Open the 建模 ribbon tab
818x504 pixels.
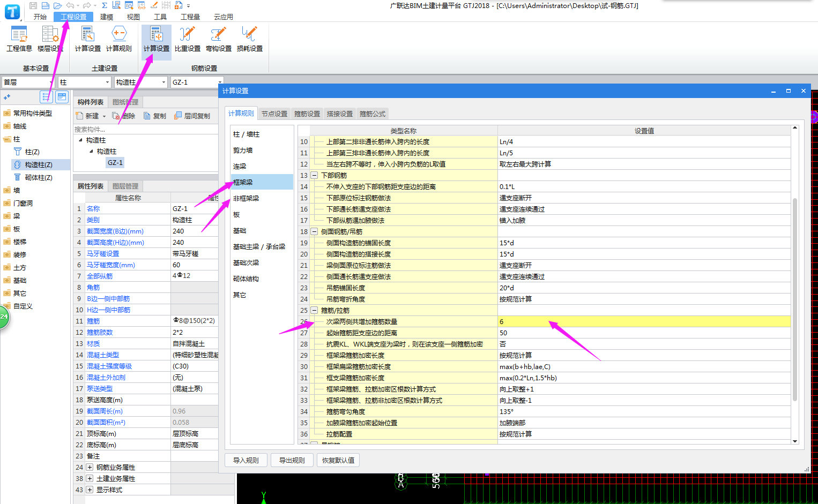(x=107, y=17)
